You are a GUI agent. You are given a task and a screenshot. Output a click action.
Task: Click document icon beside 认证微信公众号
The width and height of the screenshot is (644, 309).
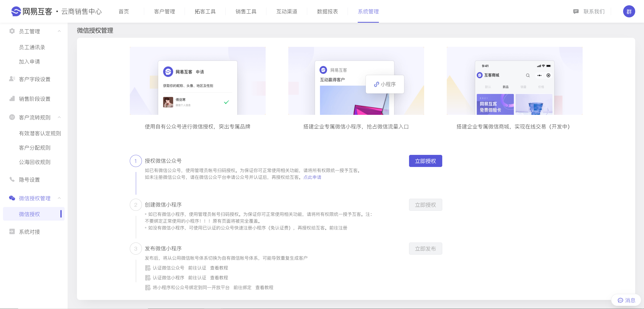(148, 268)
